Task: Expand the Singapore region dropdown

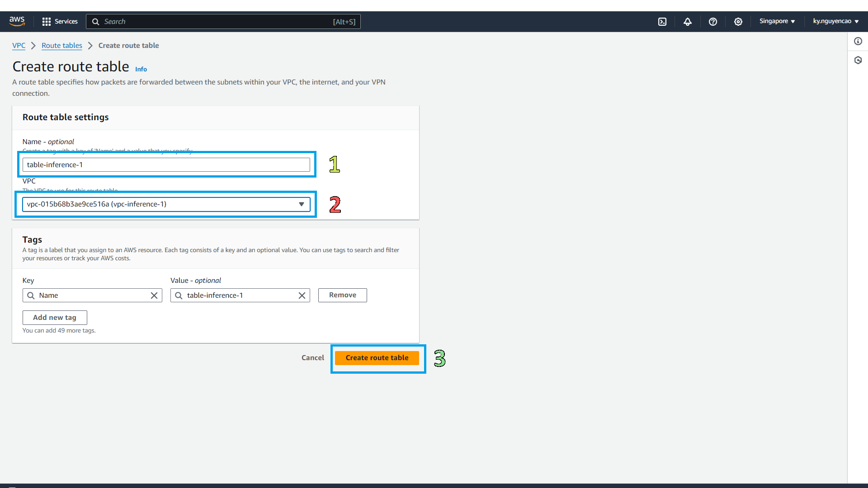Action: click(x=777, y=21)
